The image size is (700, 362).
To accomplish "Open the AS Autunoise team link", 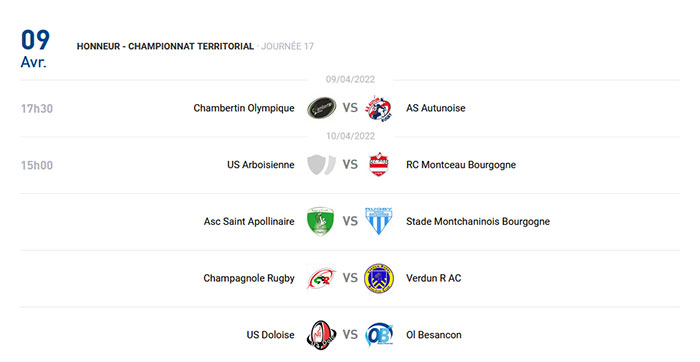I will (436, 108).
